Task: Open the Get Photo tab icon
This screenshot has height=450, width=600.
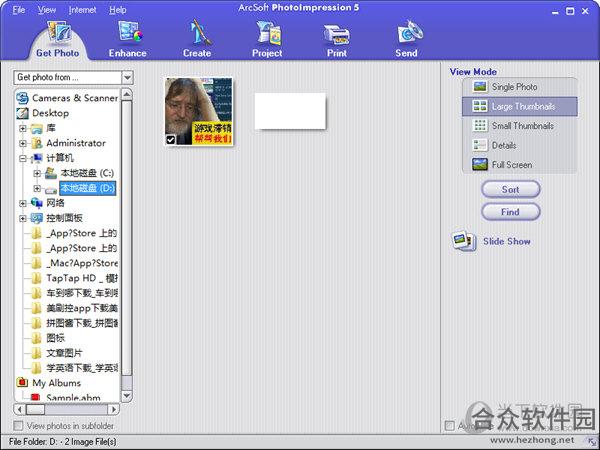Action: point(59,32)
